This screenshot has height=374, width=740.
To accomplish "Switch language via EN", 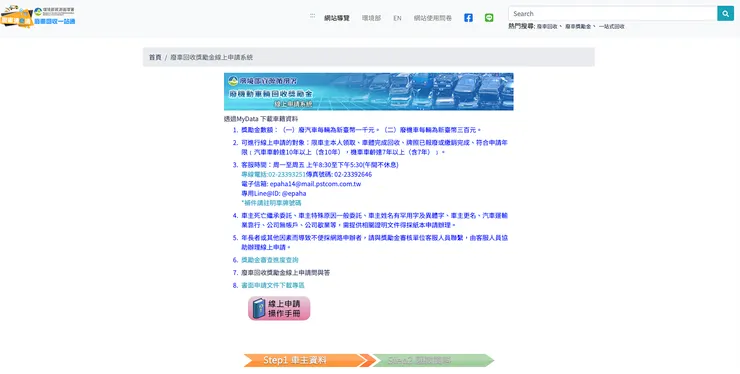I will [397, 18].
